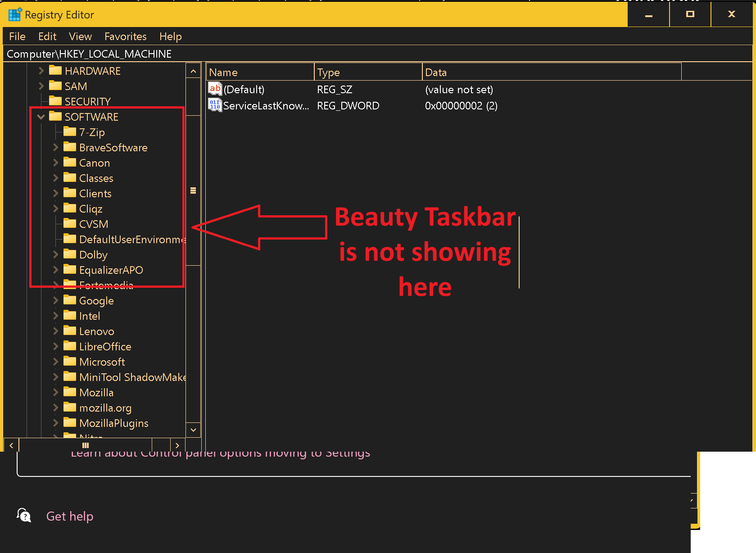Expand the BraveSoftware key chevron
This screenshot has height=553, width=756.
[55, 147]
